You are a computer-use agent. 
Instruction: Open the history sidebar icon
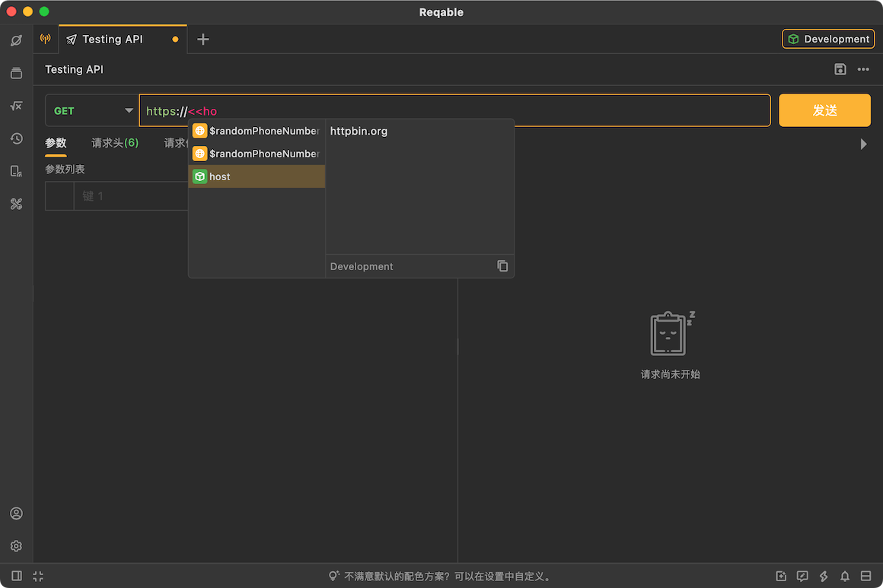(x=16, y=138)
